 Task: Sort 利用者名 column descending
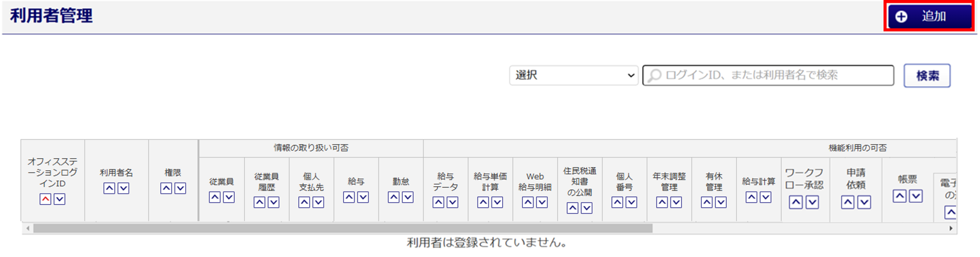123,188
